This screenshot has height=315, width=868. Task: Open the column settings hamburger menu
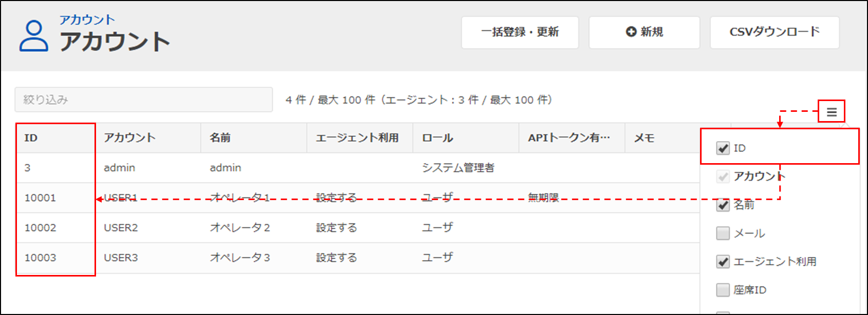pyautogui.click(x=832, y=112)
